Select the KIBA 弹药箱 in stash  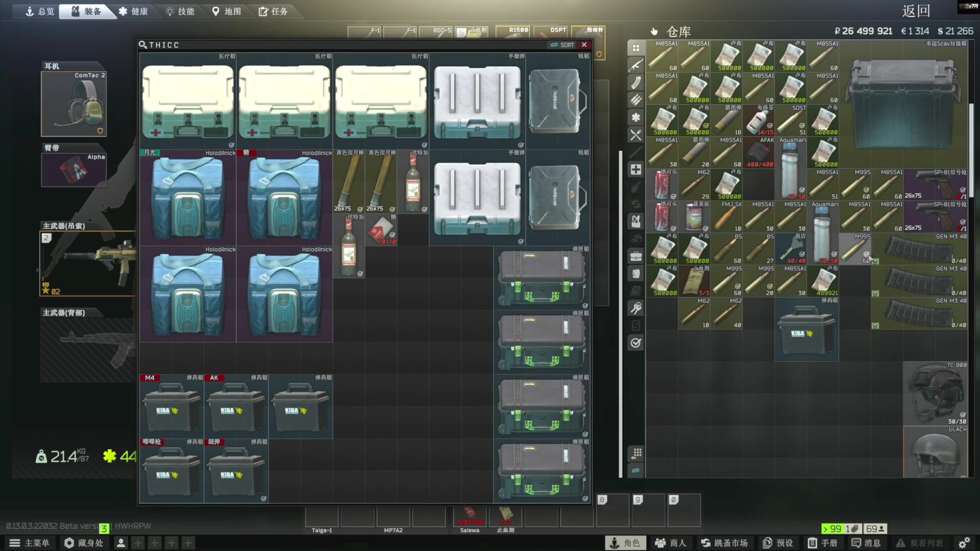tap(806, 330)
